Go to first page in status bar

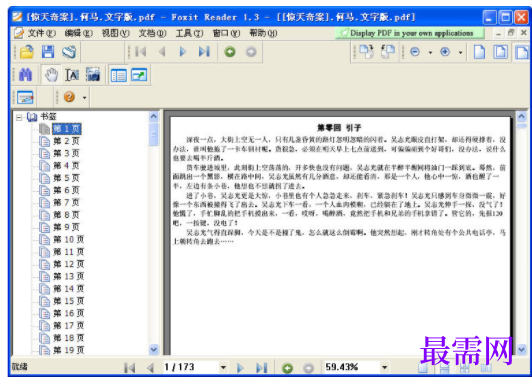(129, 368)
